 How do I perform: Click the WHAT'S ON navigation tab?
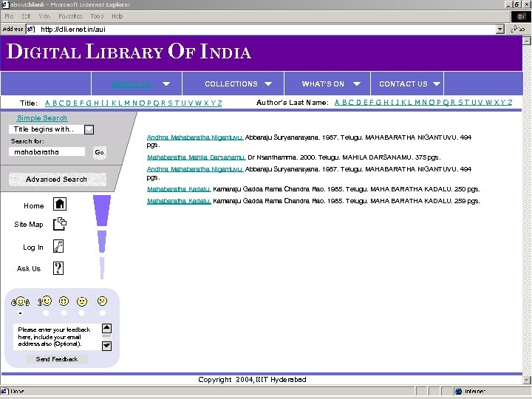[x=327, y=83]
